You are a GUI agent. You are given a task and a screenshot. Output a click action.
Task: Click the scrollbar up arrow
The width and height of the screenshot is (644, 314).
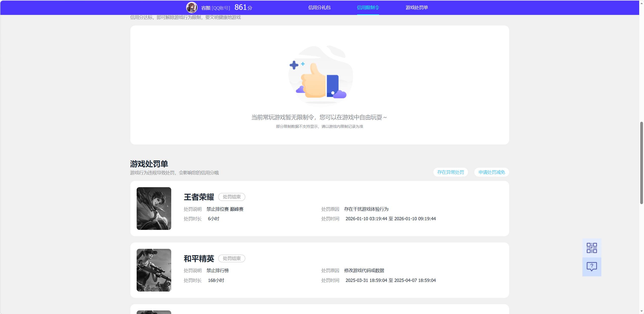(641, 3)
